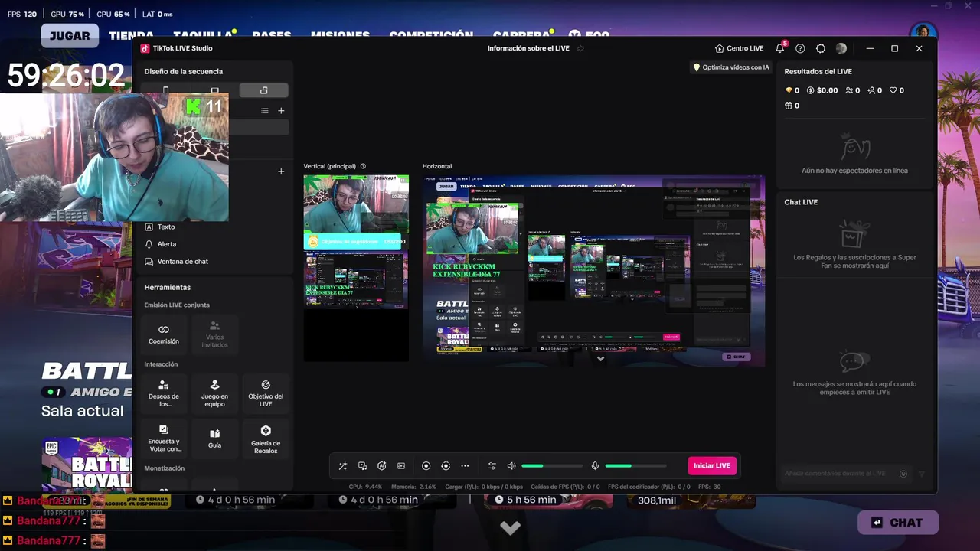The height and width of the screenshot is (551, 980).
Task: Open the Guía tool
Action: click(x=214, y=439)
